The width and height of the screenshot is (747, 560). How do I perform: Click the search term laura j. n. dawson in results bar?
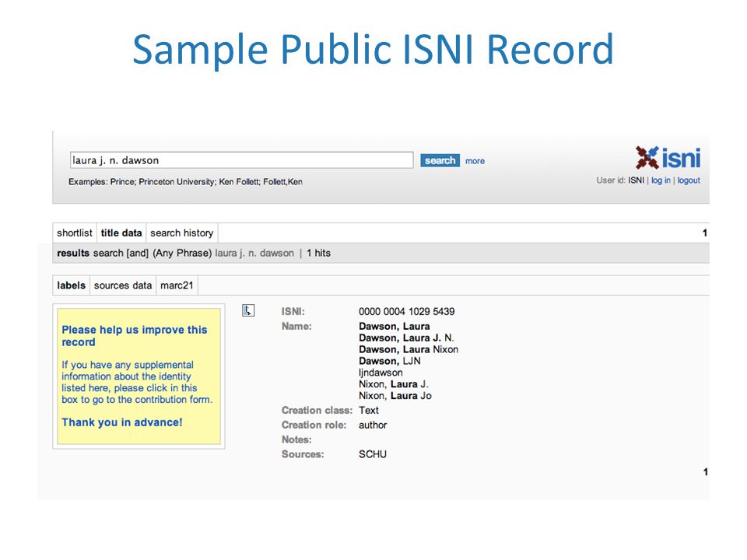pyautogui.click(x=254, y=253)
